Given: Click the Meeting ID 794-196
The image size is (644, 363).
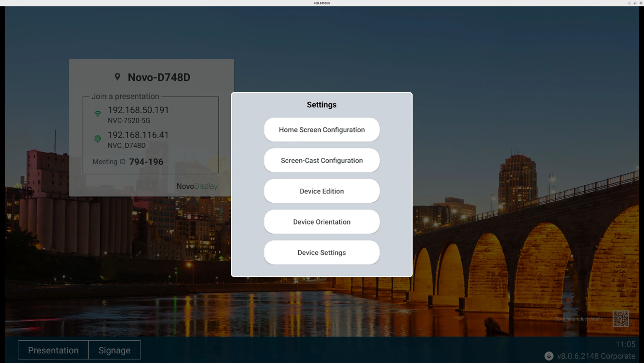Looking at the screenshot, I should click(x=146, y=162).
